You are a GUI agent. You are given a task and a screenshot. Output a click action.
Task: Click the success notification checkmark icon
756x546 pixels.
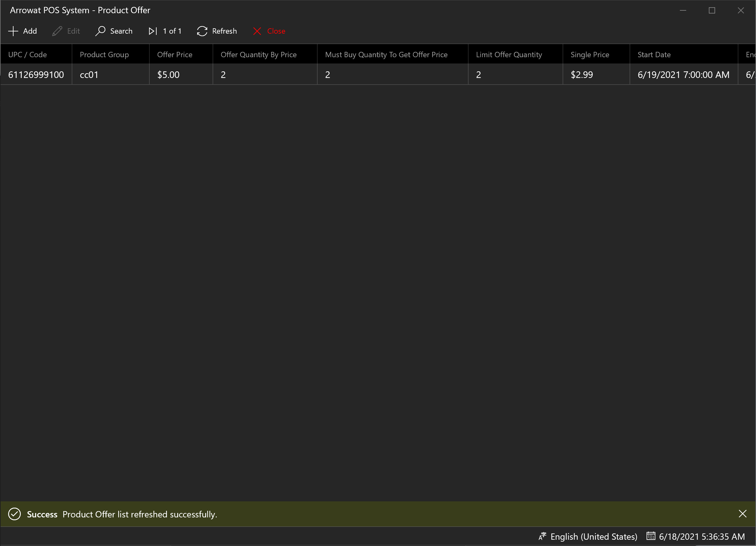click(x=14, y=514)
